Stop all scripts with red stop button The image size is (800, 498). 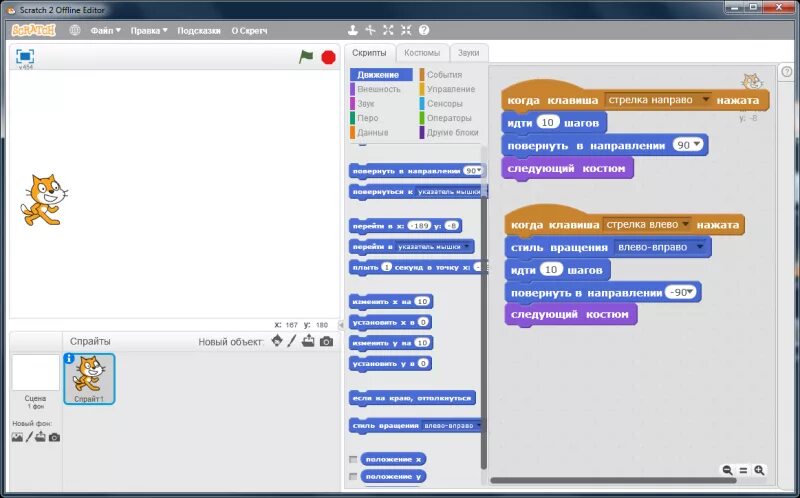pyautogui.click(x=329, y=57)
